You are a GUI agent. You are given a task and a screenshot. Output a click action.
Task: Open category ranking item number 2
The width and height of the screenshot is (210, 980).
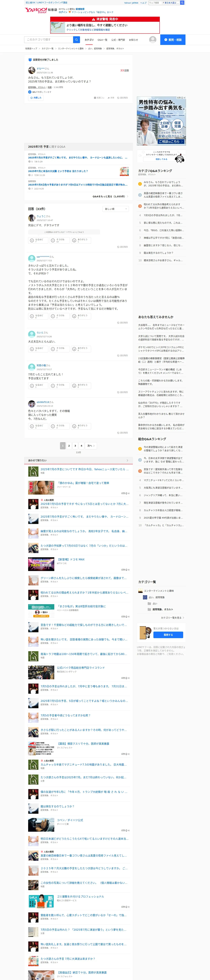(x=161, y=195)
